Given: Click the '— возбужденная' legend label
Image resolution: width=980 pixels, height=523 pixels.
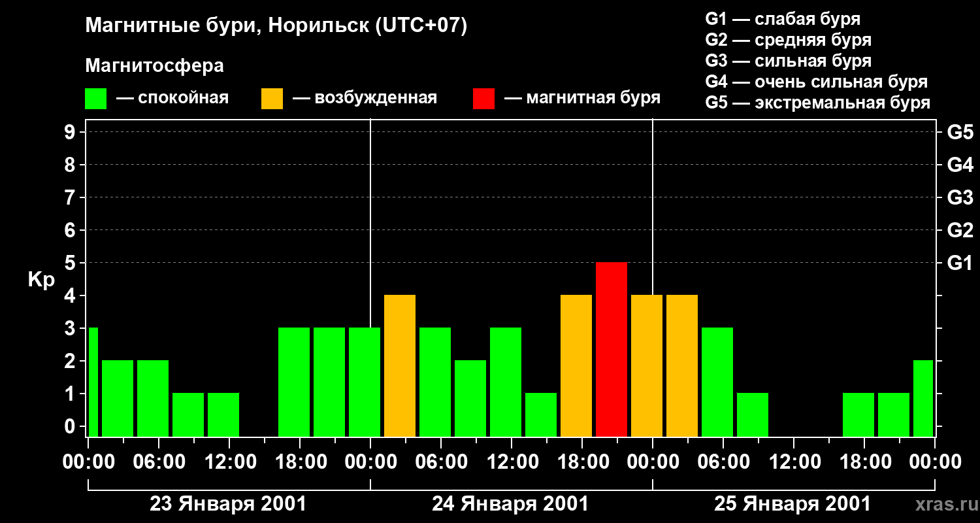Looking at the screenshot, I should click(365, 98).
